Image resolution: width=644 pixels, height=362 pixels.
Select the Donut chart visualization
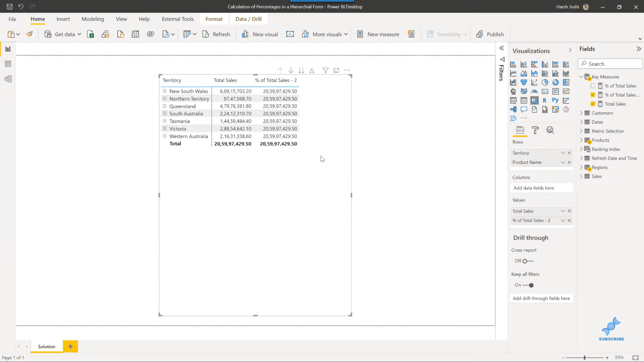[x=555, y=82]
